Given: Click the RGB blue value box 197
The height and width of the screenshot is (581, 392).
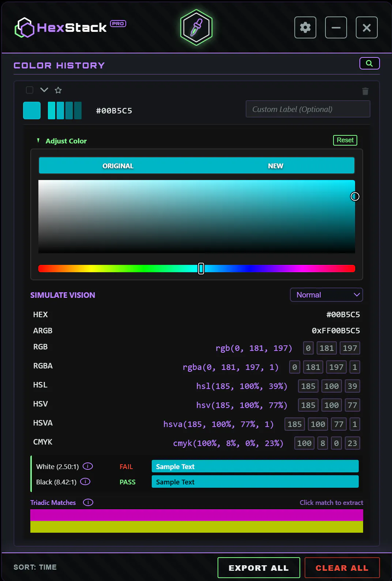Looking at the screenshot, I should coord(350,348).
